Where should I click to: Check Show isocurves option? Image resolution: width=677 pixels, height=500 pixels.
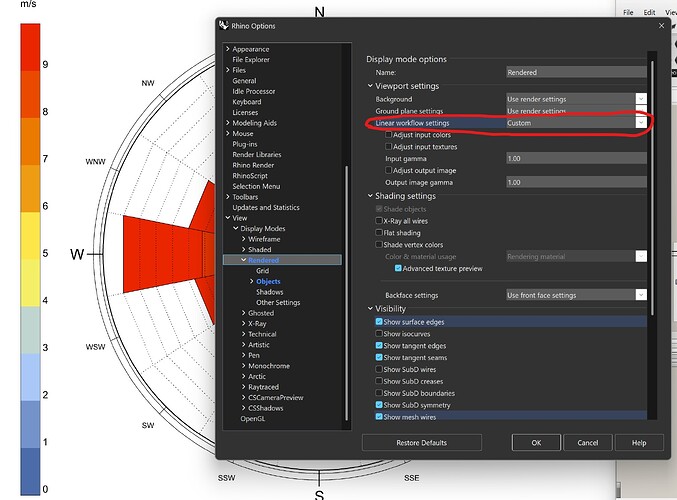(379, 333)
